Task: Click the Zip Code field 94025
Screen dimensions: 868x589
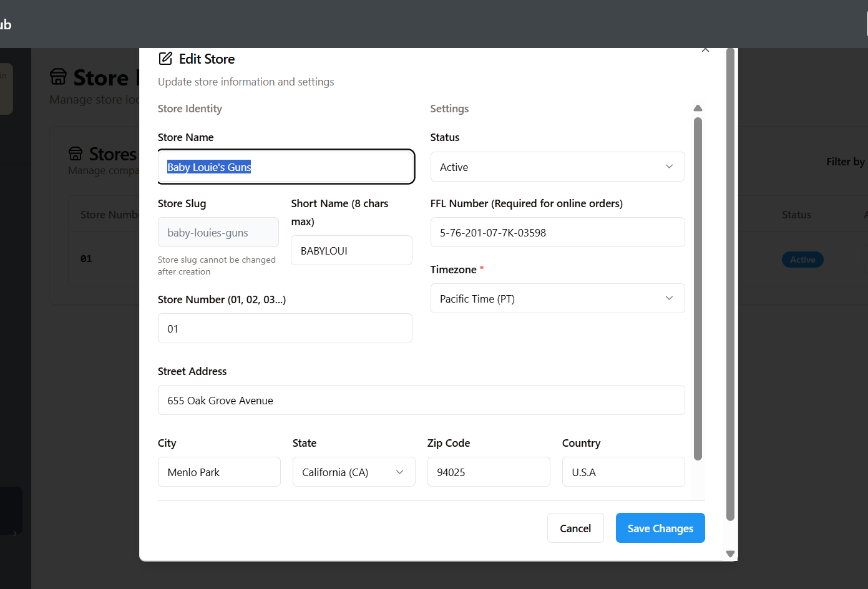Action: (489, 472)
